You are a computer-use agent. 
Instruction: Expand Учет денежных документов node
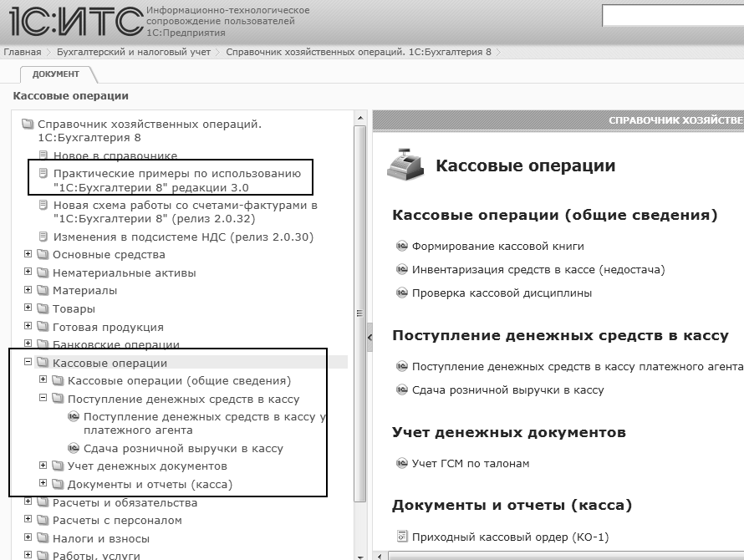click(x=43, y=465)
